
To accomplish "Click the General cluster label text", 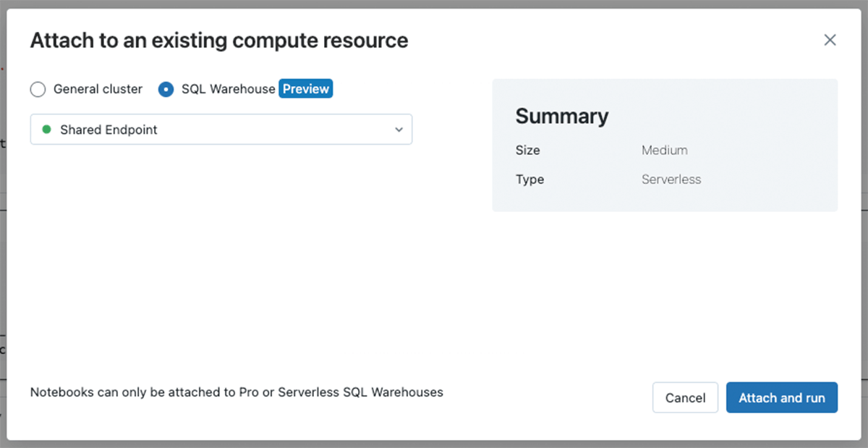I will (98, 90).
